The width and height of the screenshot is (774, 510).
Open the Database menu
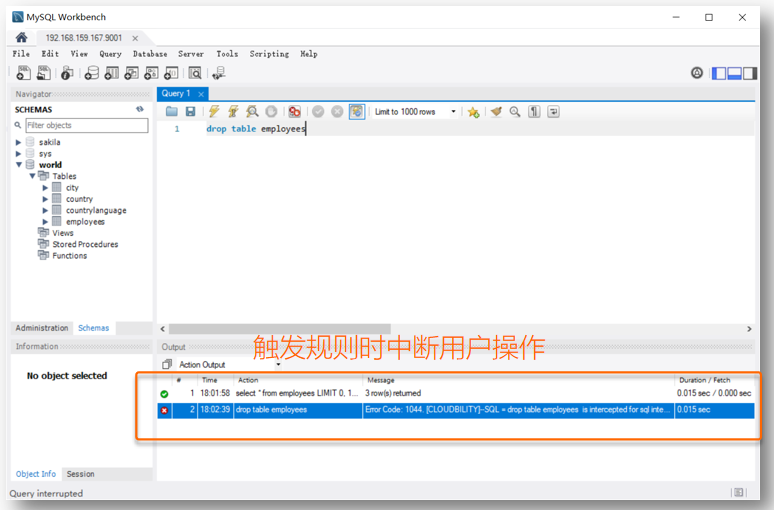click(x=150, y=54)
